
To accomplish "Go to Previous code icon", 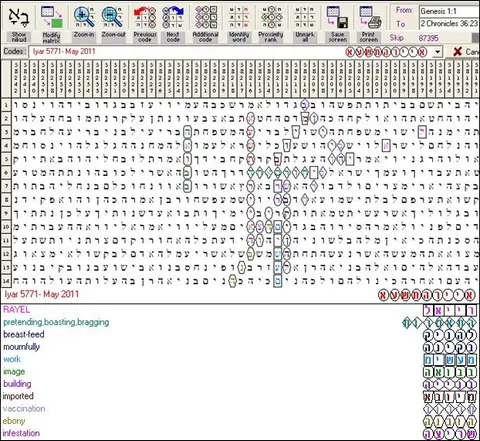I will (x=145, y=17).
